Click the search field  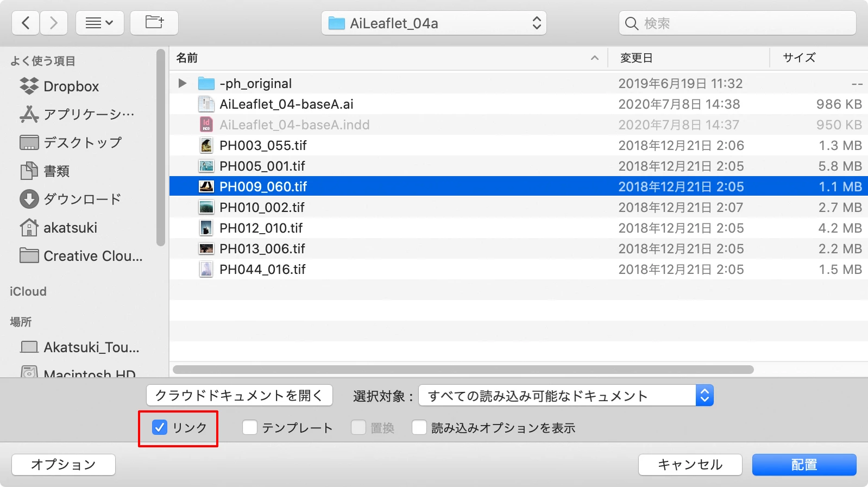click(x=737, y=23)
